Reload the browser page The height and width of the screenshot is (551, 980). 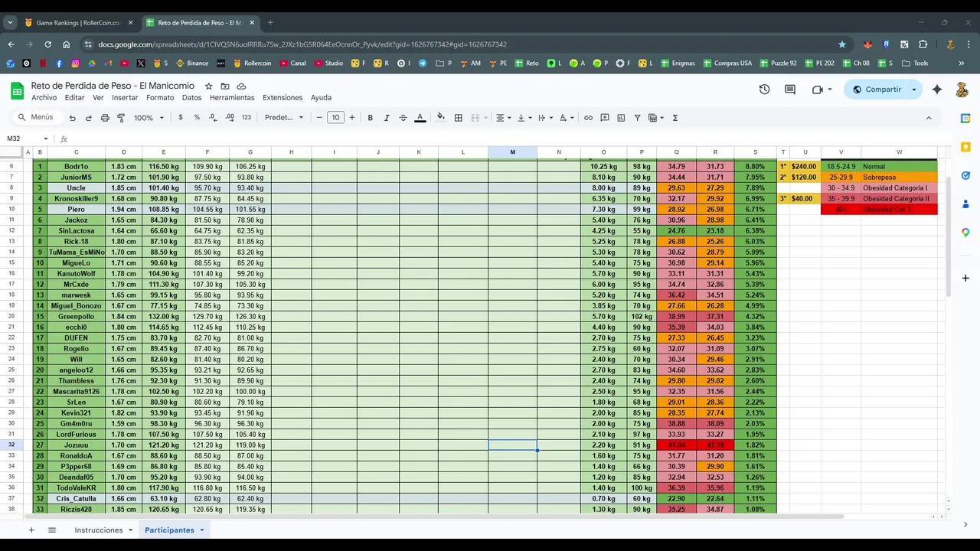click(x=47, y=44)
